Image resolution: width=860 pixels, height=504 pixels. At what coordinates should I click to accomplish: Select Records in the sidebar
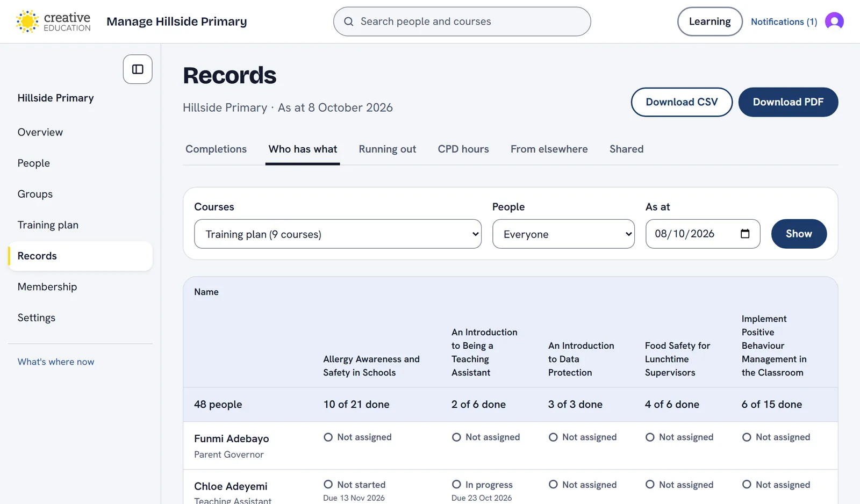point(81,256)
